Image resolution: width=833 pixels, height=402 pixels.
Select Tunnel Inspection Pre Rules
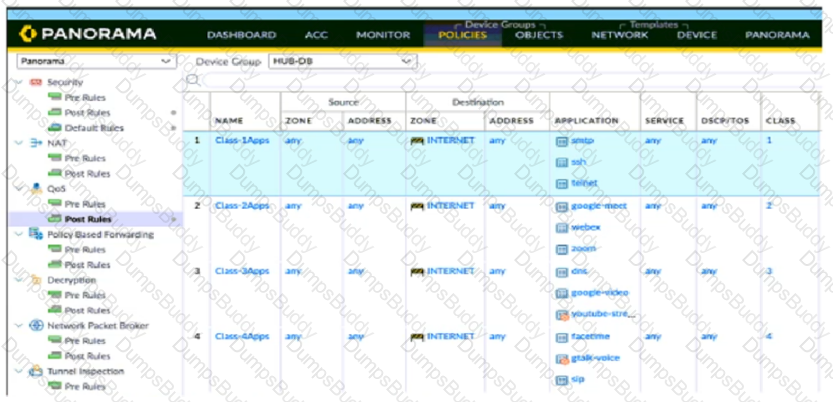tap(85, 387)
